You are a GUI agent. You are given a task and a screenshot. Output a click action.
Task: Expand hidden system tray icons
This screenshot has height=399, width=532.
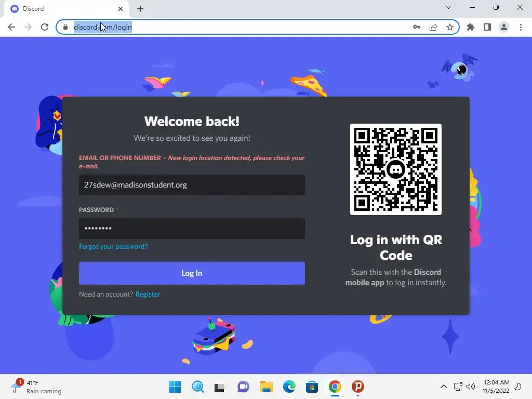pos(444,387)
